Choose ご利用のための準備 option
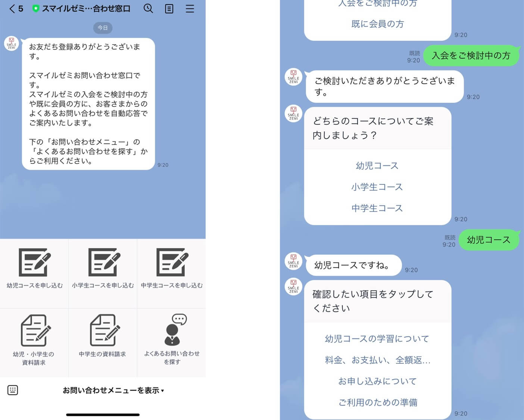This screenshot has height=420, width=524. pyautogui.click(x=378, y=402)
